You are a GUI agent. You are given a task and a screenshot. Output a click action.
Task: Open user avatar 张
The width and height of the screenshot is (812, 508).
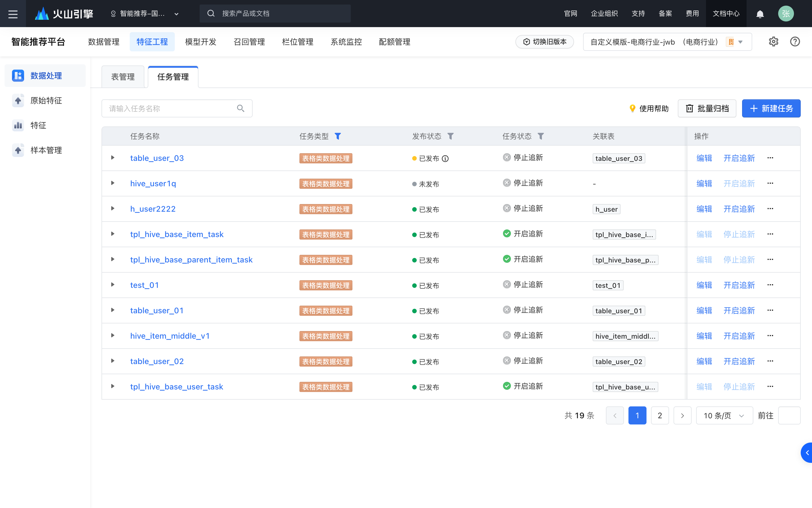[x=785, y=14]
